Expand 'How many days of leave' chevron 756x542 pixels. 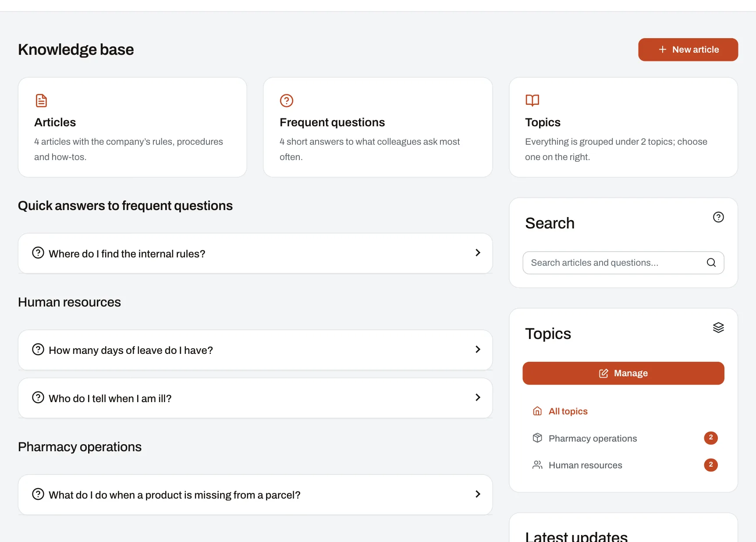click(x=478, y=349)
